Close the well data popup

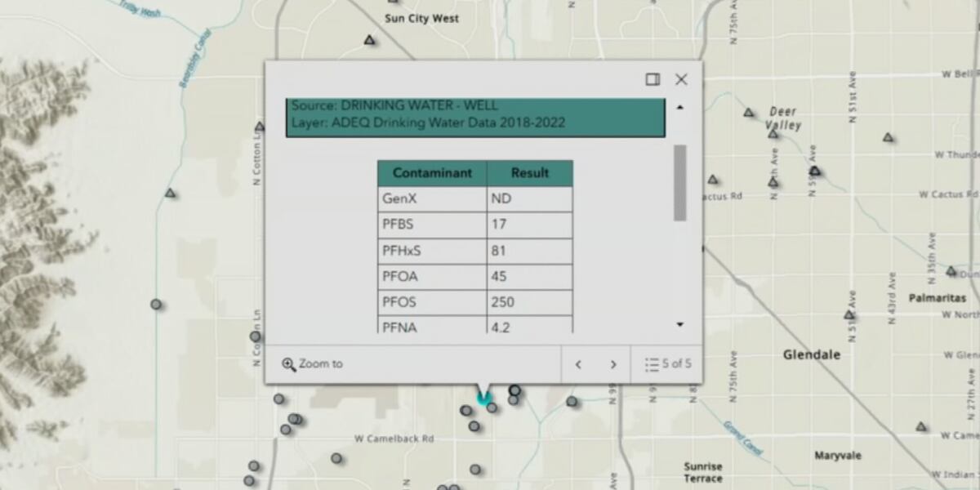[681, 79]
